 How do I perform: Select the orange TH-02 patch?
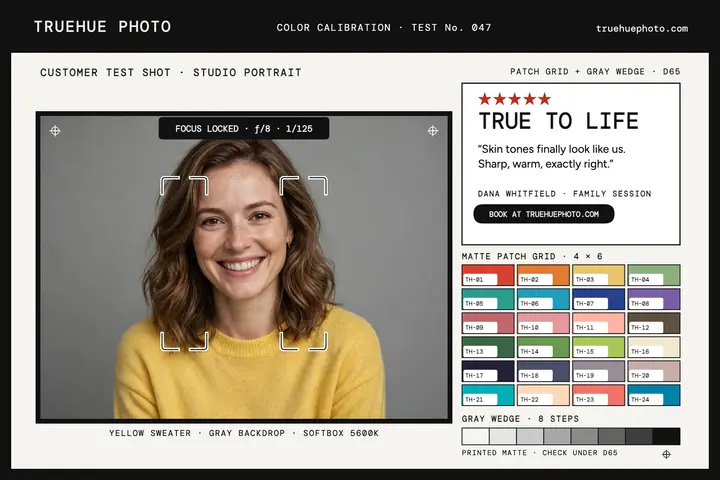[x=543, y=275]
